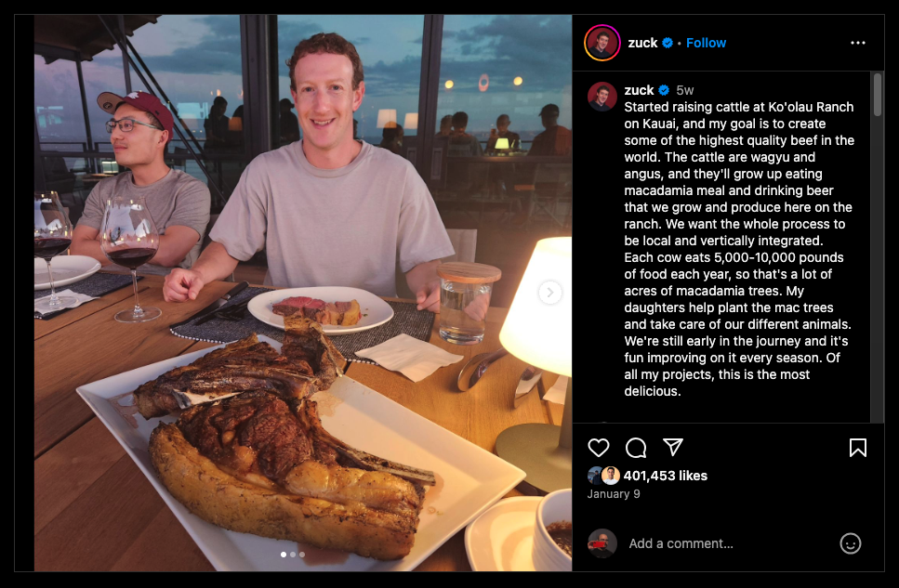Follow the zuck account
The height and width of the screenshot is (588, 899).
point(706,43)
